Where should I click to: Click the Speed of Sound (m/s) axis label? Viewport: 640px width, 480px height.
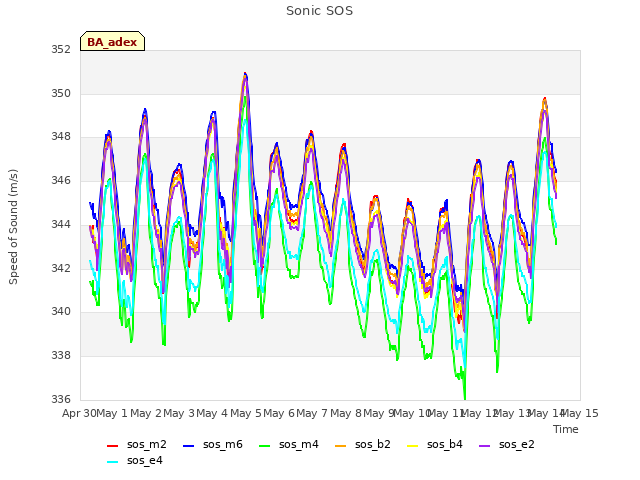click(13, 227)
